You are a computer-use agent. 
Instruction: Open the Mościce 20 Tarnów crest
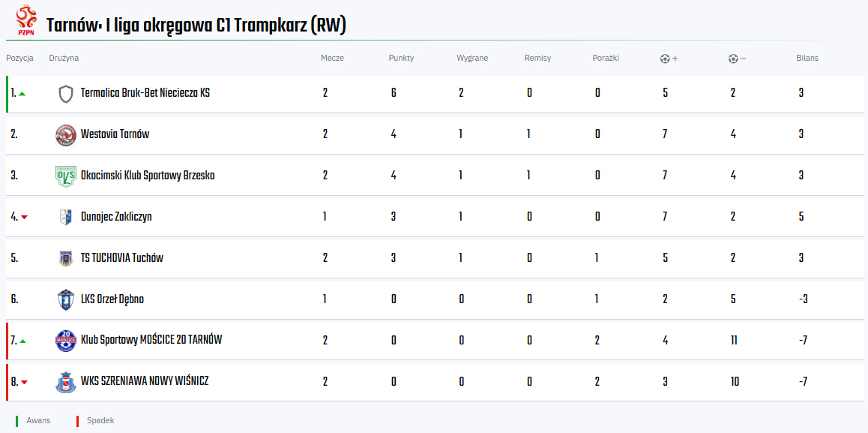click(66, 341)
